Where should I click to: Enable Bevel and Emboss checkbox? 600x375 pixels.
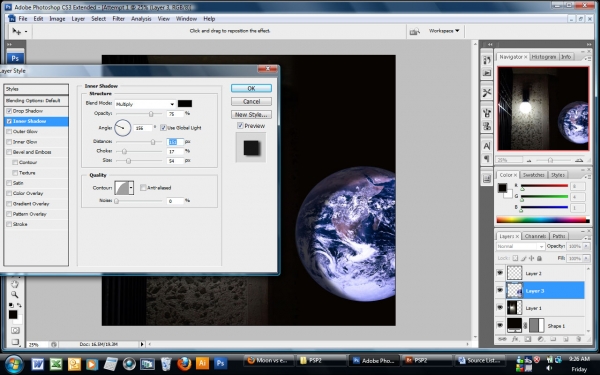9,152
